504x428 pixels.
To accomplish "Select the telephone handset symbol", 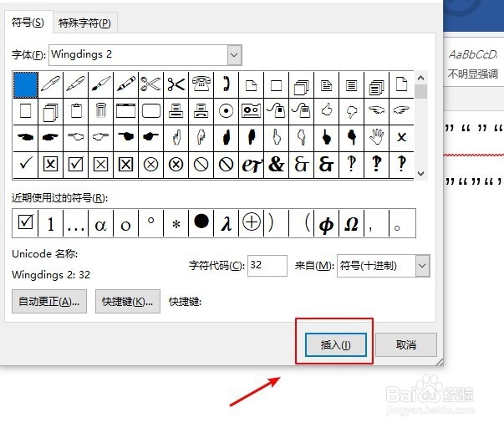I will 227,85.
